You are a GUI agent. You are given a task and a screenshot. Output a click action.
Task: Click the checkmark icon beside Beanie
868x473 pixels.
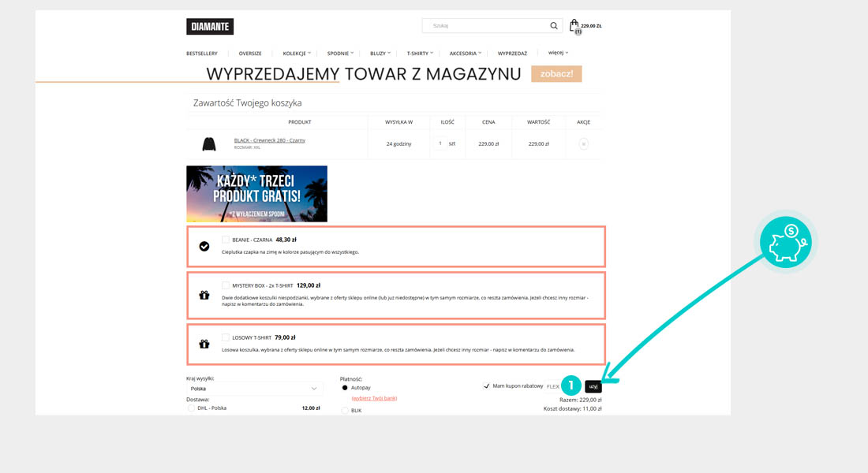tap(204, 246)
